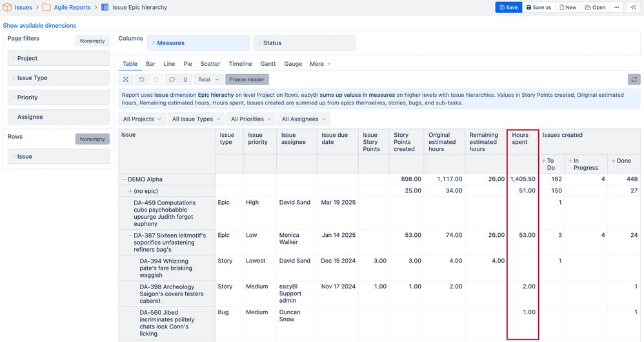Expand the To Do status column
The image size is (644, 342).
tap(544, 161)
